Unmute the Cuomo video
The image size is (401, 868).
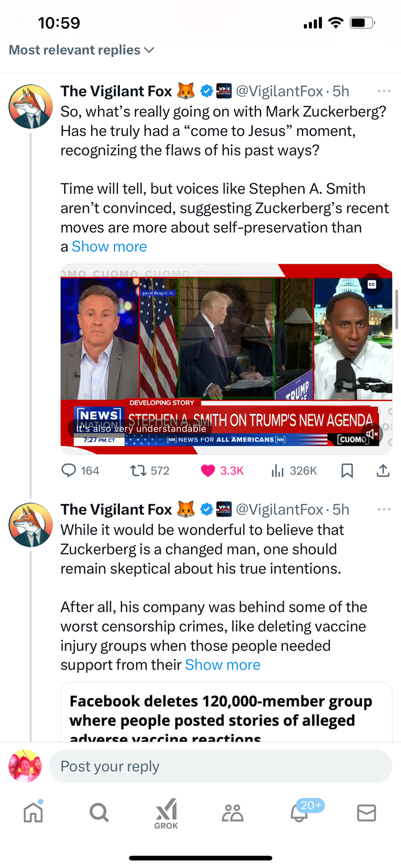pos(372,434)
